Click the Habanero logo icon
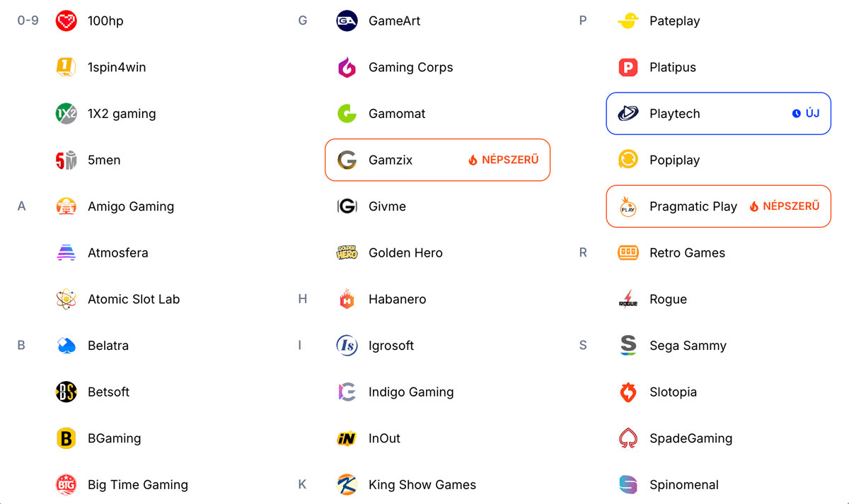 [347, 300]
